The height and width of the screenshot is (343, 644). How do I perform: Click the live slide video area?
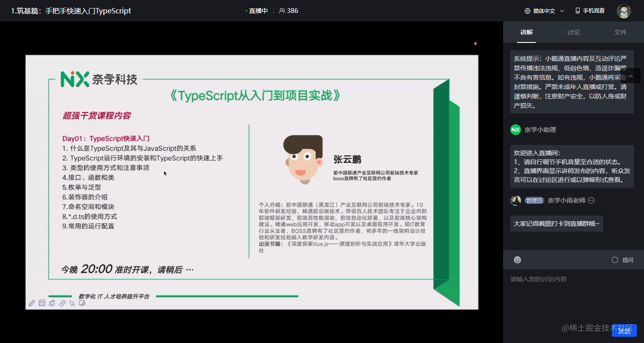pyautogui.click(x=252, y=182)
